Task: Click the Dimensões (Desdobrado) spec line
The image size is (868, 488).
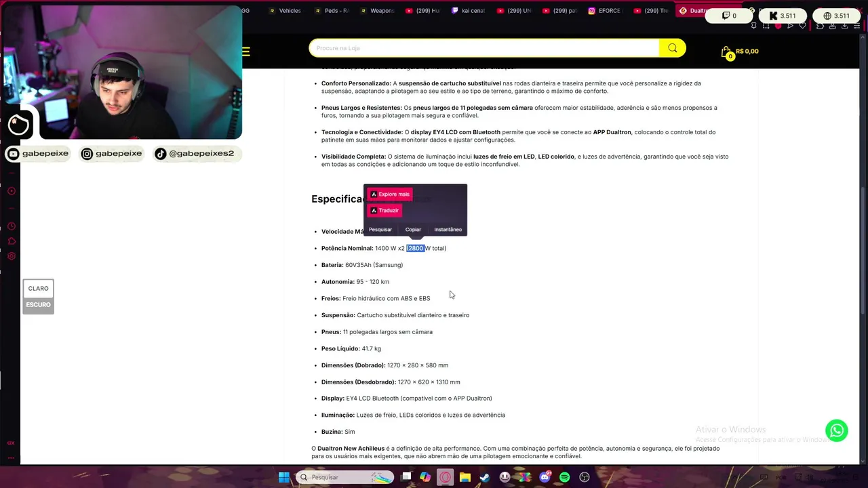Action: 391,382
